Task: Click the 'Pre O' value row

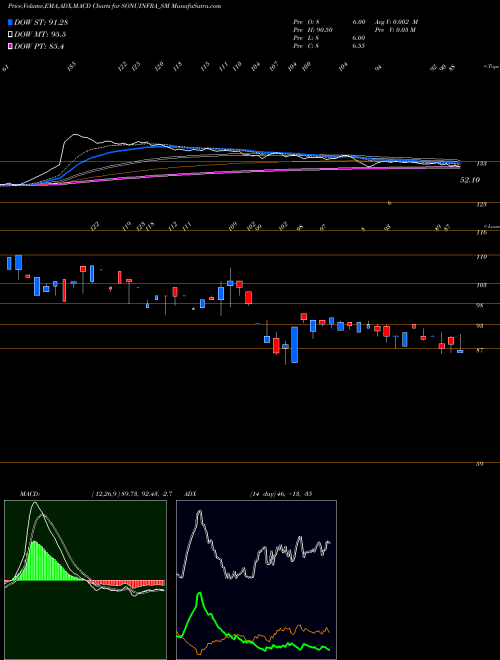Action: point(329,22)
